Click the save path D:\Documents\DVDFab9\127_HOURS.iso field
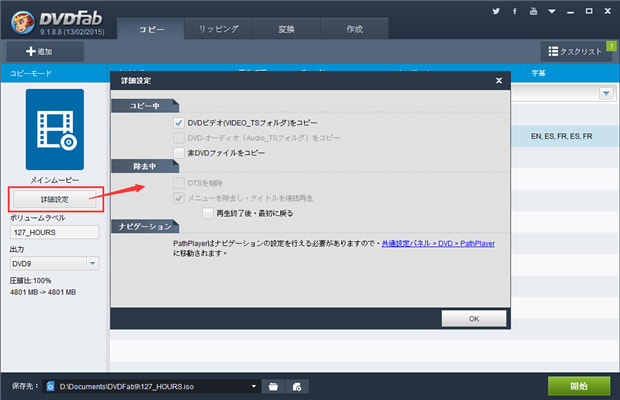 coord(152,386)
